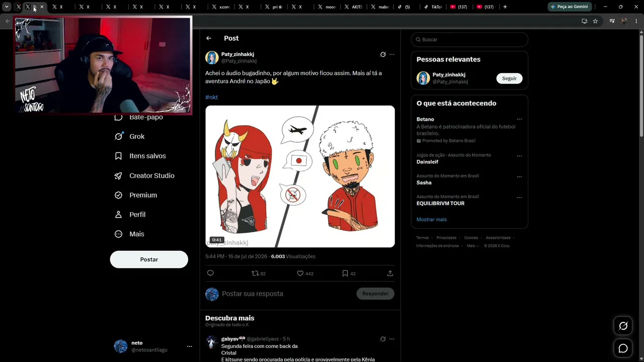
Task: Follow Paty_zinhakkj with Seguir button
Action: coord(509,78)
